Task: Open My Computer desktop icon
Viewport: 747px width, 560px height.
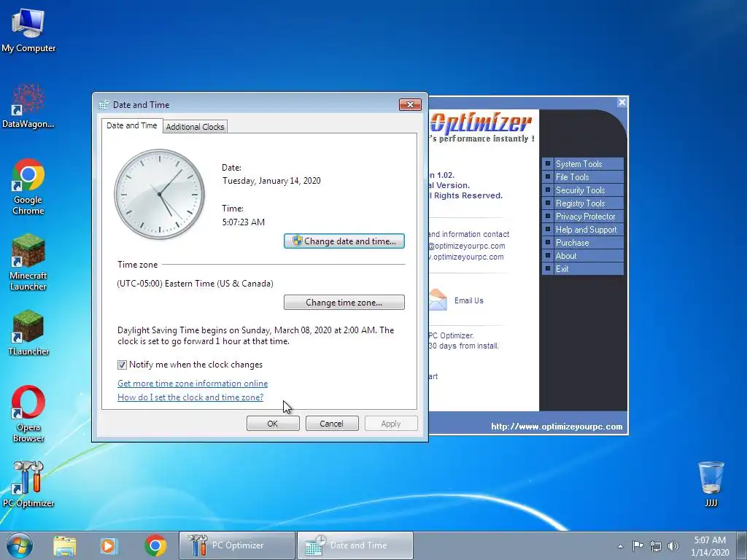Action: click(28, 30)
